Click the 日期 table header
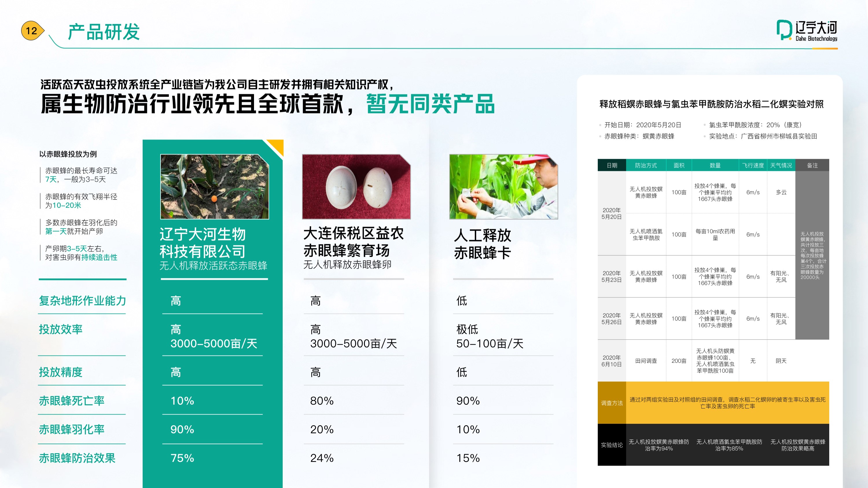868x488 pixels. (x=612, y=165)
